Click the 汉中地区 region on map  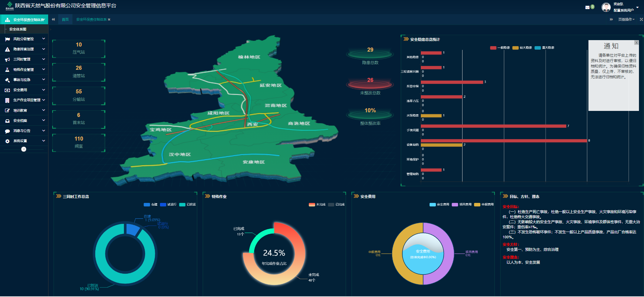(180, 154)
